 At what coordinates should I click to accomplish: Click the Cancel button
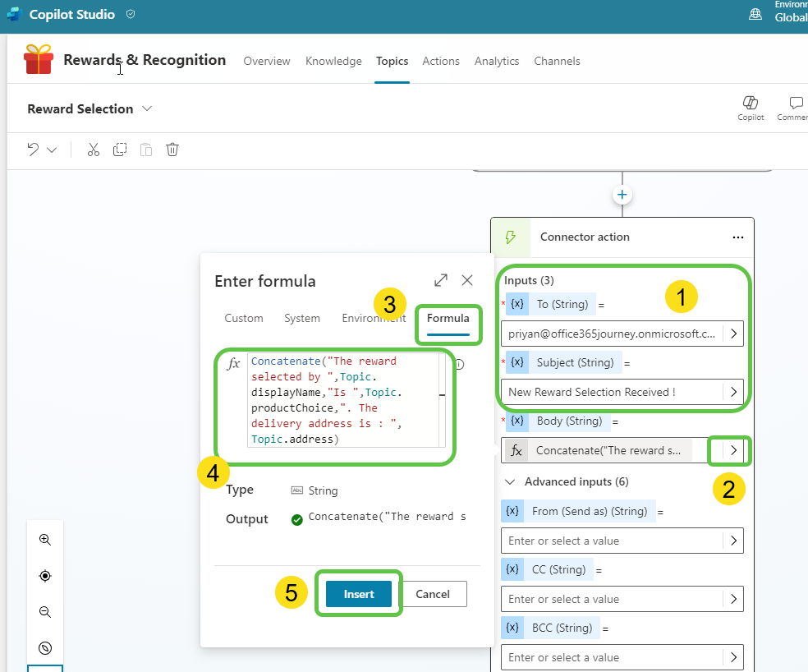click(433, 594)
